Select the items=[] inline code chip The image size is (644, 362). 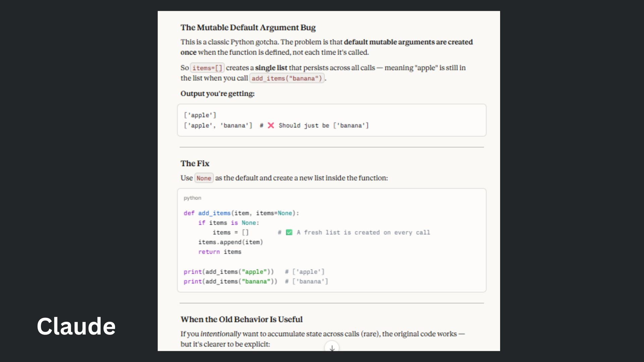(x=207, y=68)
